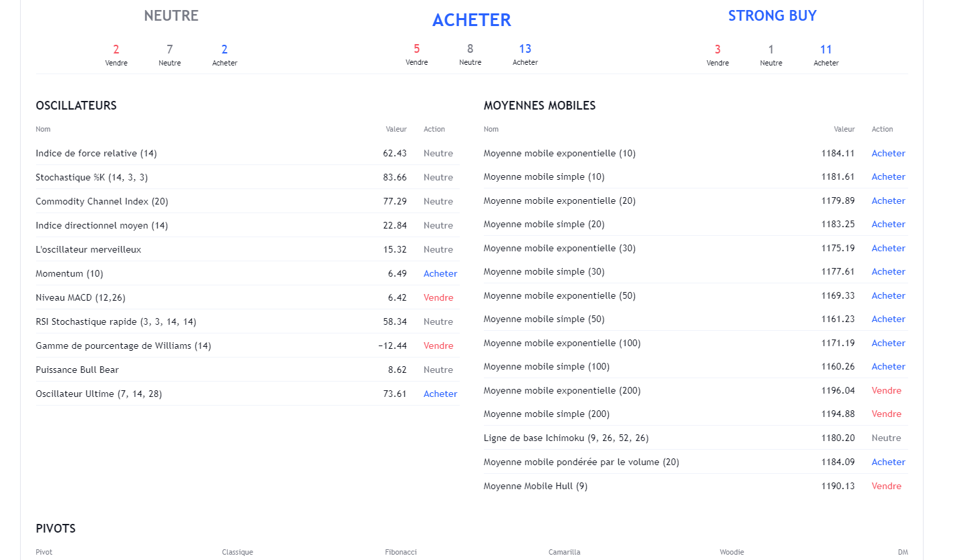Click the STRONG BUY moving averages heading
The height and width of the screenshot is (560, 963).
tap(773, 16)
